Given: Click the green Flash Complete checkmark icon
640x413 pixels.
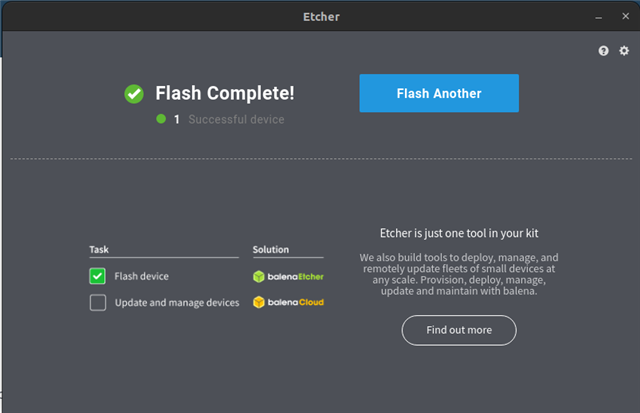Looking at the screenshot, I should pos(134,94).
